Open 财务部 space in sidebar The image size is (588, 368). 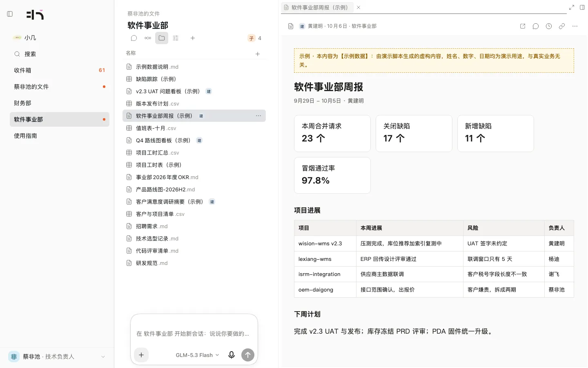click(60, 103)
